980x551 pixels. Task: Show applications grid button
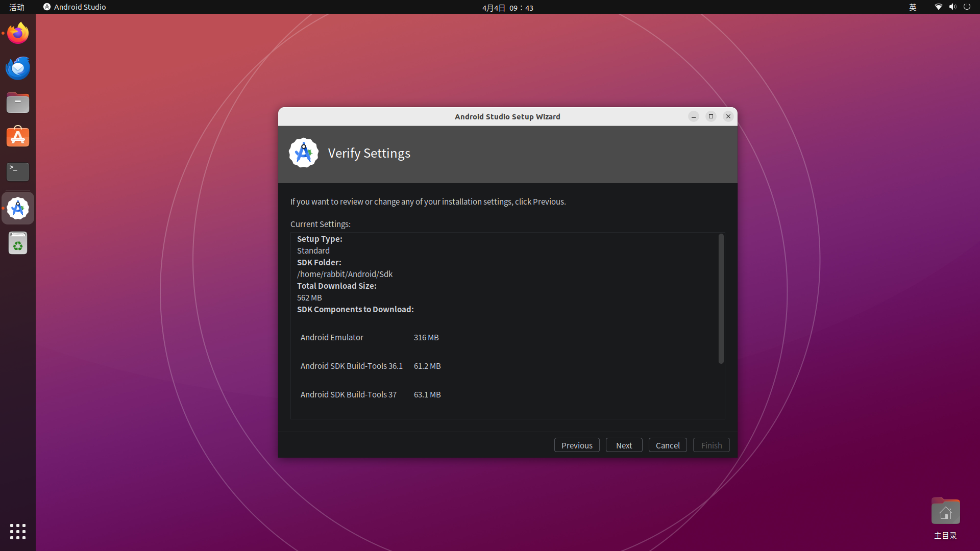(x=18, y=531)
